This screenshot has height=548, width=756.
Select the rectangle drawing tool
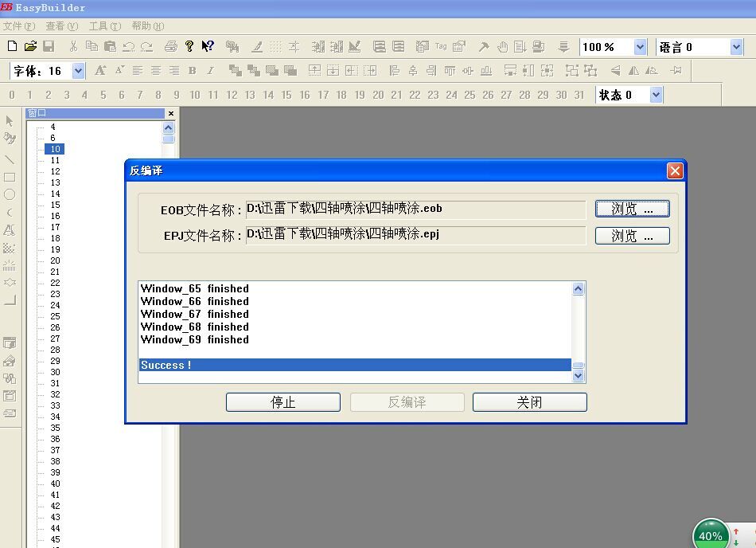point(10,178)
